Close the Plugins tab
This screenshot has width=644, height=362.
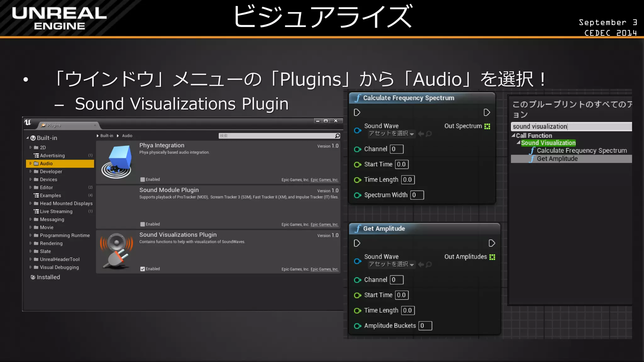coord(95,125)
